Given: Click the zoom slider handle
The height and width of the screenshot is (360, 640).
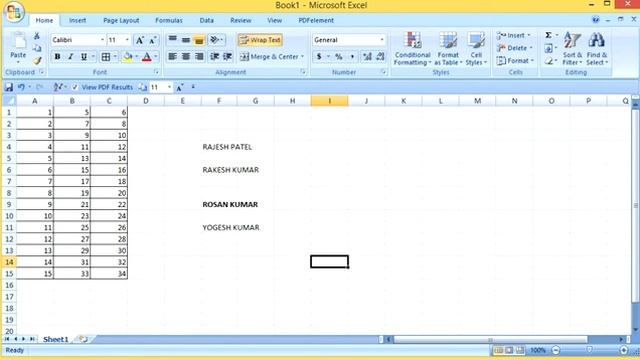Looking at the screenshot, I should pyautogui.click(x=589, y=350).
